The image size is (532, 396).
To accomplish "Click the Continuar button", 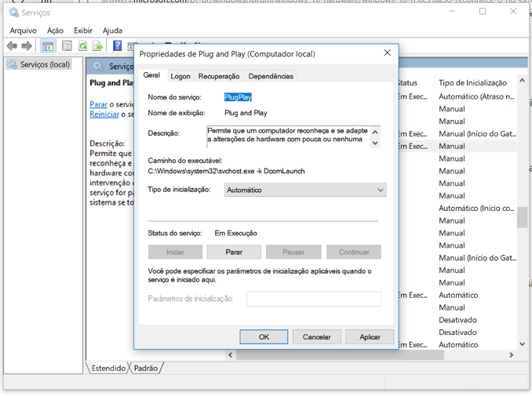I will coord(354,252).
